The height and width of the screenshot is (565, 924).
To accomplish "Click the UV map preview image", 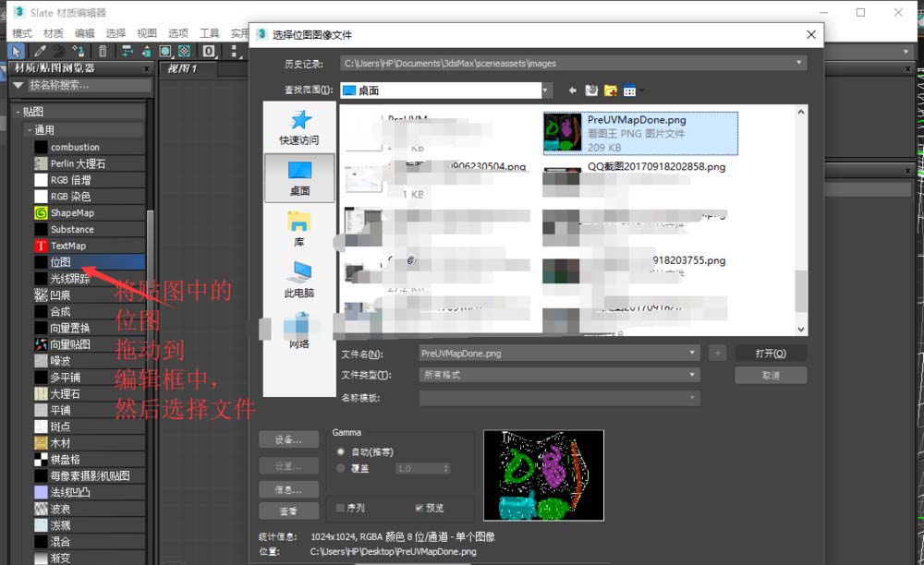I will tap(543, 475).
